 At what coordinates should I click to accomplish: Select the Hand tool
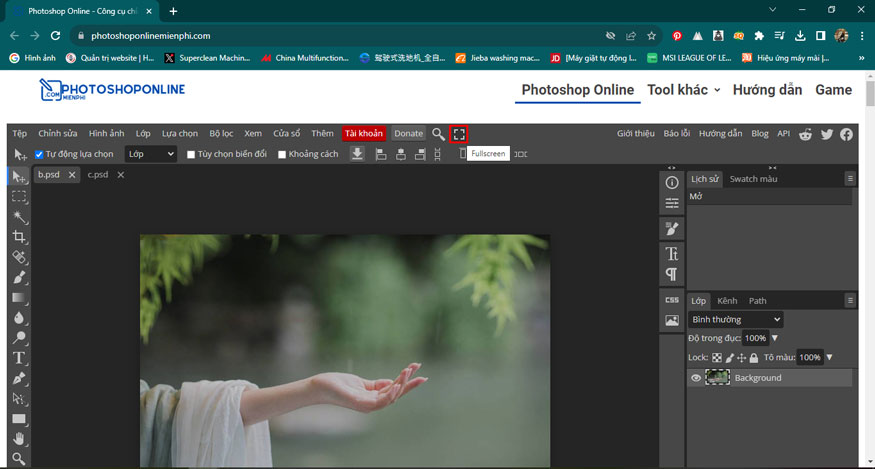pyautogui.click(x=19, y=438)
